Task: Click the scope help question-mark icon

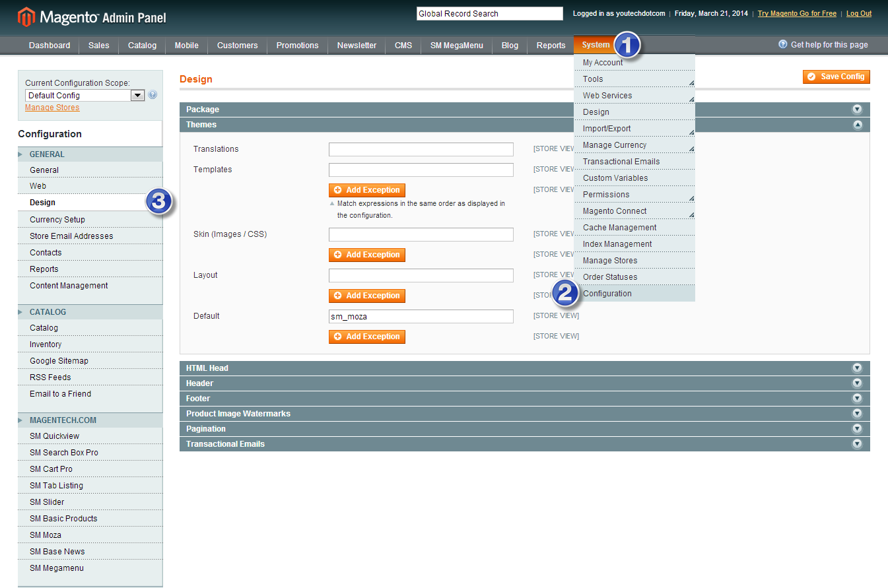Action: (153, 95)
